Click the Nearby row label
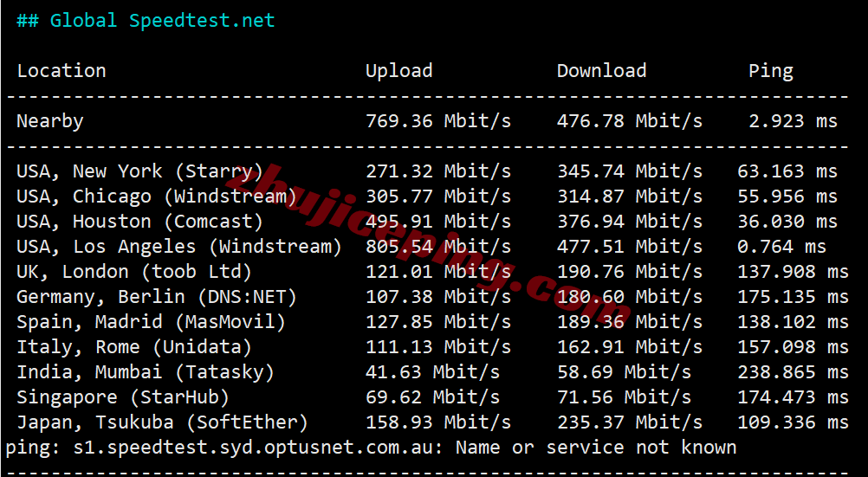This screenshot has height=477, width=868. [x=50, y=121]
